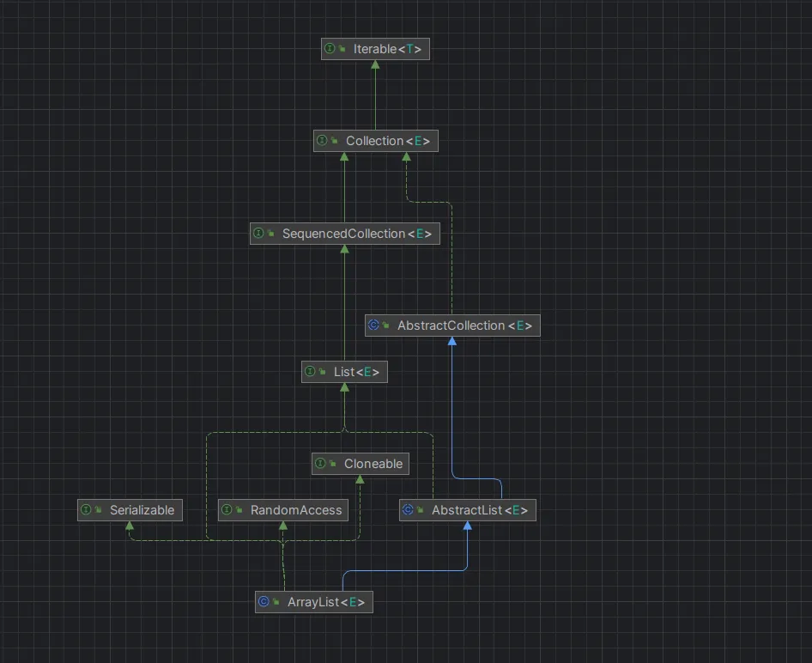
Task: Click the interface icon on the Serializable node
Action: (86, 510)
